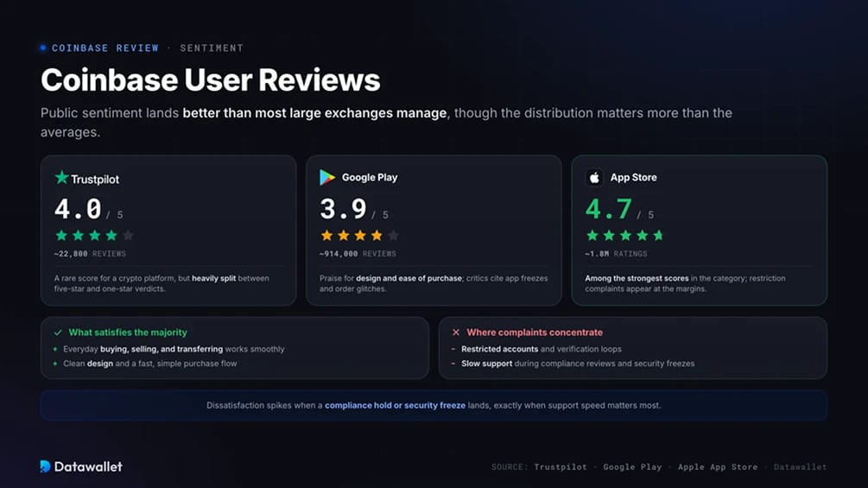Click the 'Trustpilot' card title
This screenshot has height=488, width=868.
(x=95, y=180)
